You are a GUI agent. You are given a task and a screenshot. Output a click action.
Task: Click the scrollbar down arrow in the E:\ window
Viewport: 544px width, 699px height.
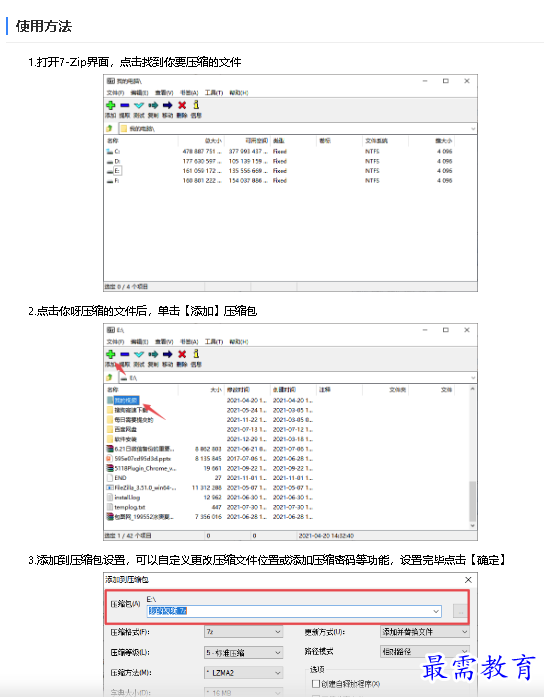point(472,526)
